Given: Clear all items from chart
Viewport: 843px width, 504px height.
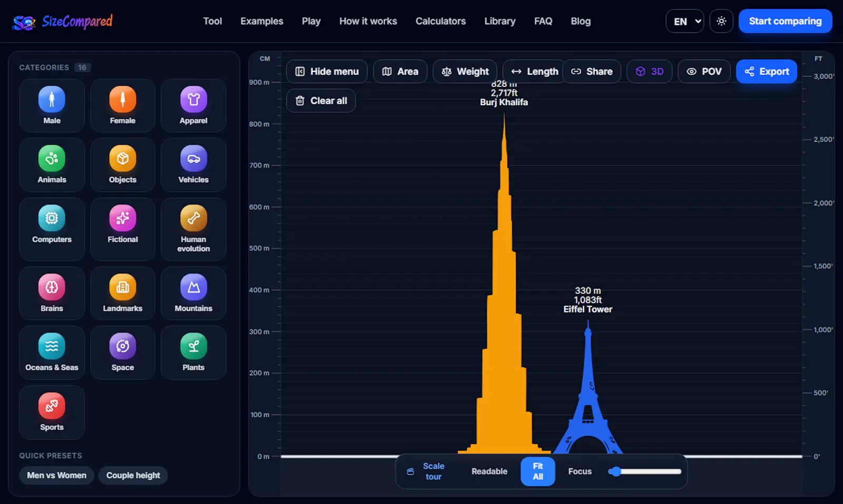Looking at the screenshot, I should (321, 101).
